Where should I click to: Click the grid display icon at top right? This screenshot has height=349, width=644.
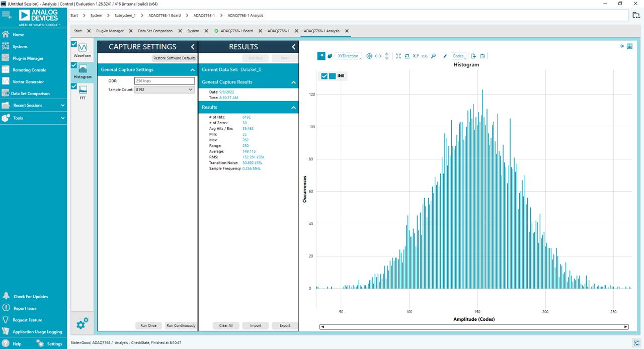(x=629, y=46)
